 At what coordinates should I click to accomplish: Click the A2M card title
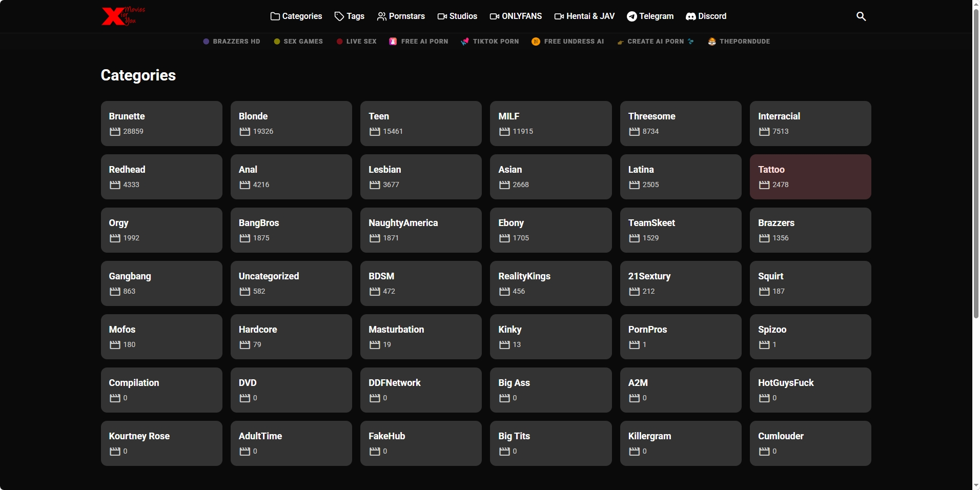click(638, 383)
